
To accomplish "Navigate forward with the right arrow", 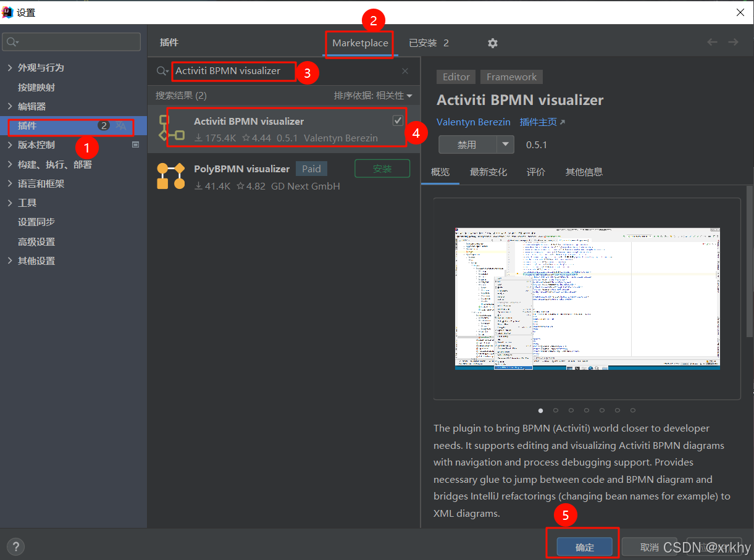I will click(x=733, y=42).
